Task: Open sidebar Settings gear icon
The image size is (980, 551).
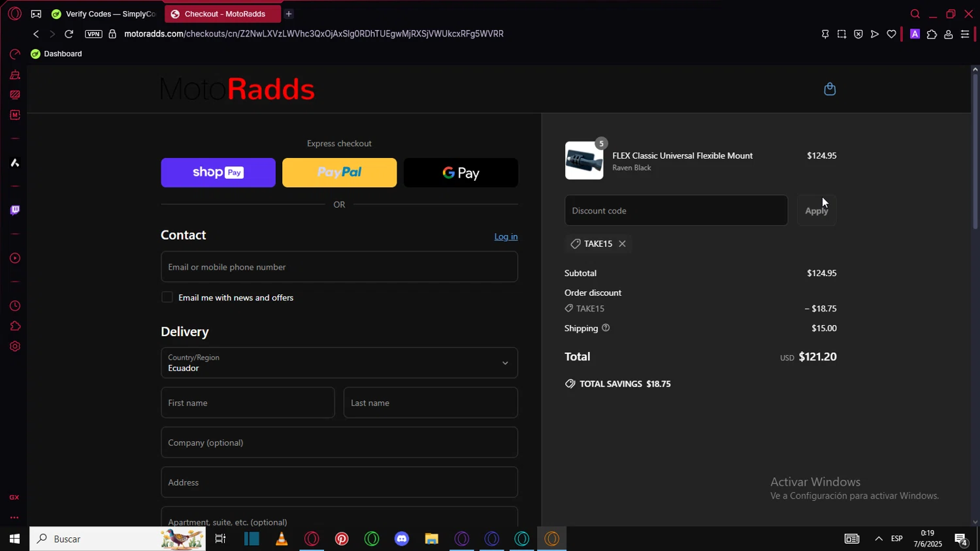Action: tap(14, 347)
